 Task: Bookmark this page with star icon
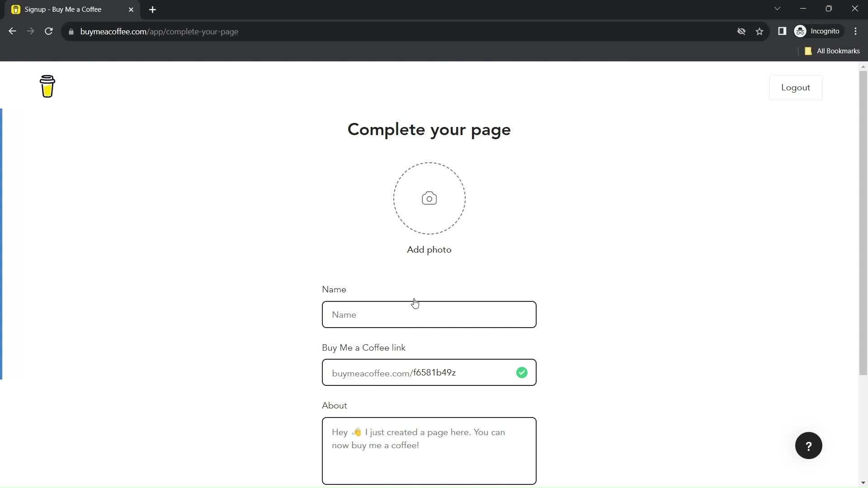point(759,31)
